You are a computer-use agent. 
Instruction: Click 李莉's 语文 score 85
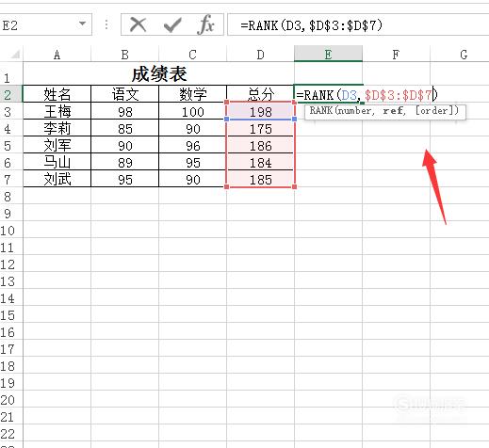click(x=124, y=128)
